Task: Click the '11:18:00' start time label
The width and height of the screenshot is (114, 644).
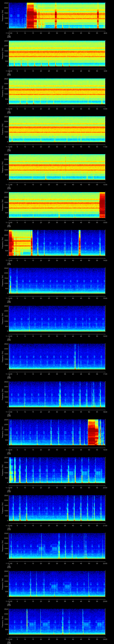Action: (9, 450)
